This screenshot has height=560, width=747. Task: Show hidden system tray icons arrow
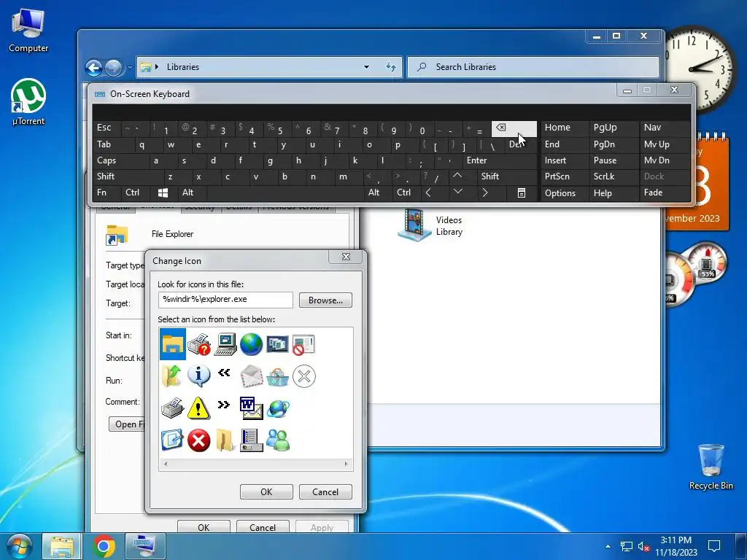608,546
